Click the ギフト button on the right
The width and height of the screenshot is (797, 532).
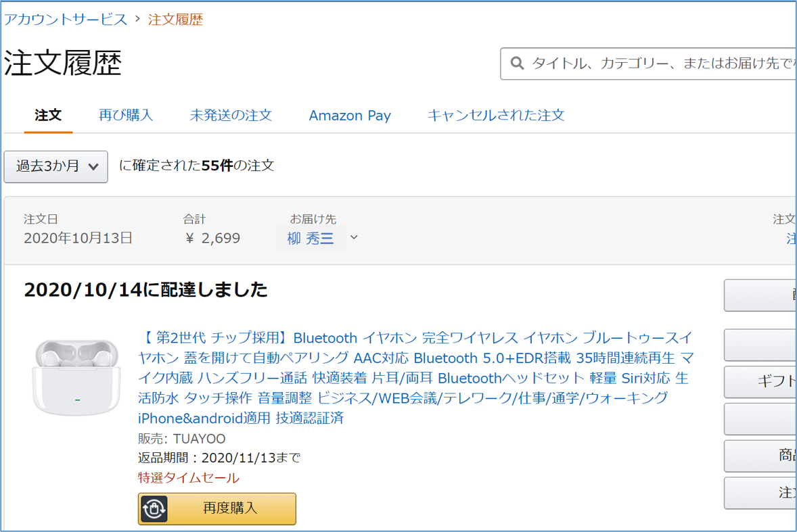[760, 382]
